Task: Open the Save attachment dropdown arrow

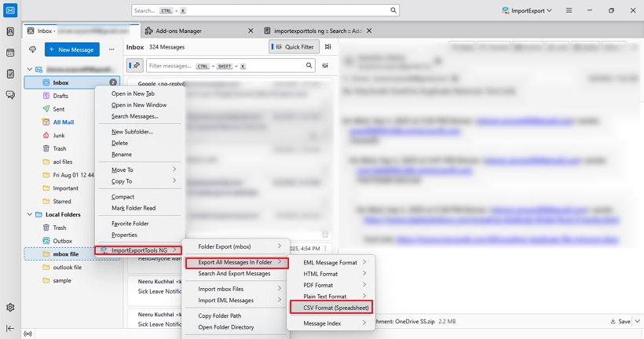Action: point(638,322)
